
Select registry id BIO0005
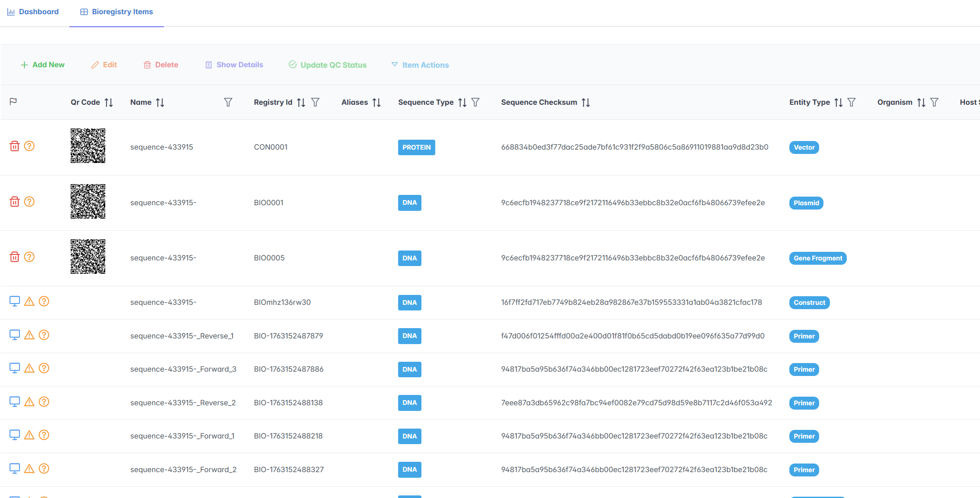click(269, 258)
